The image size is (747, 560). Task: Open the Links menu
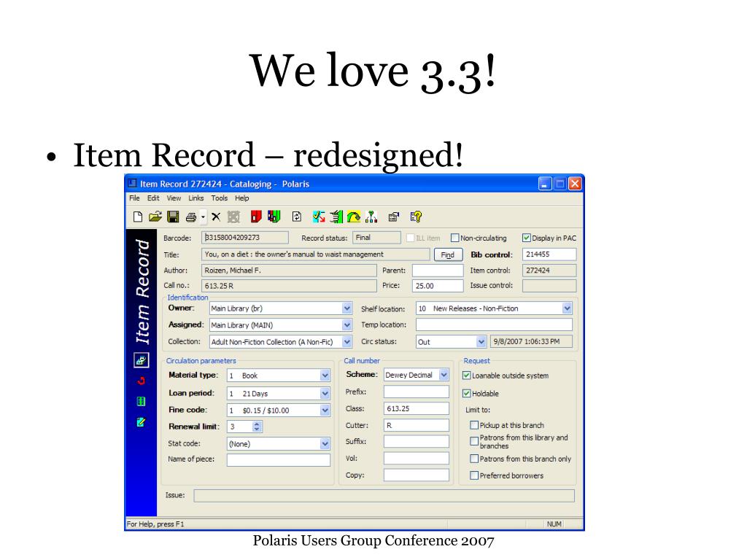pyautogui.click(x=196, y=198)
